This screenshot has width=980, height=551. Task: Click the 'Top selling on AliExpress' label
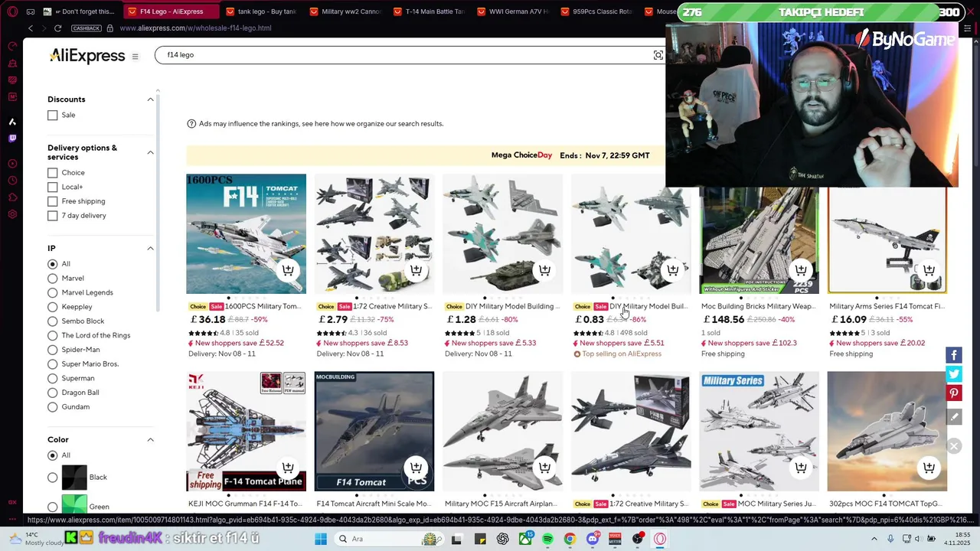click(621, 354)
